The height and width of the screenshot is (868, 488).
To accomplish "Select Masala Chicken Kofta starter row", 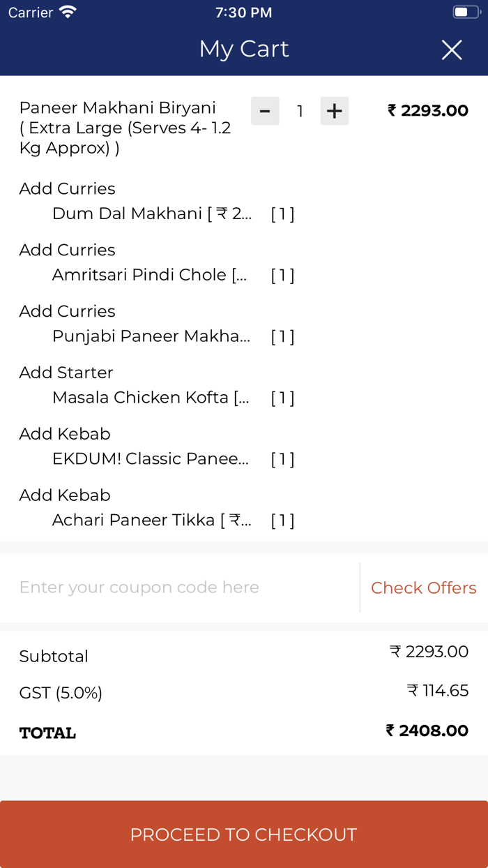I will tap(151, 398).
